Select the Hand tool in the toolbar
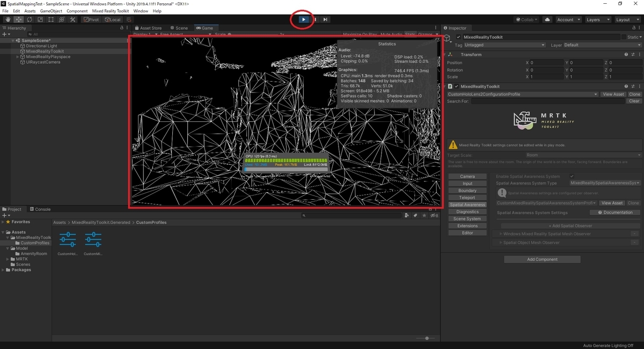644x349 pixels. tap(8, 20)
